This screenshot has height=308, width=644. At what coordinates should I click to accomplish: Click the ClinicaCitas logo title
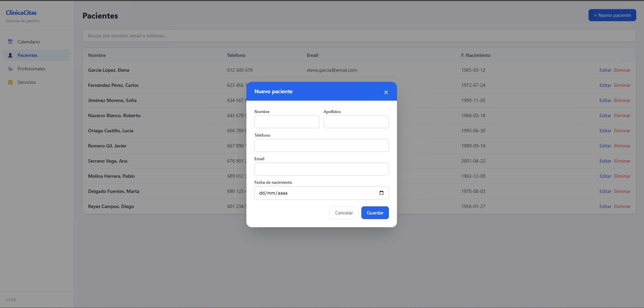point(21,13)
